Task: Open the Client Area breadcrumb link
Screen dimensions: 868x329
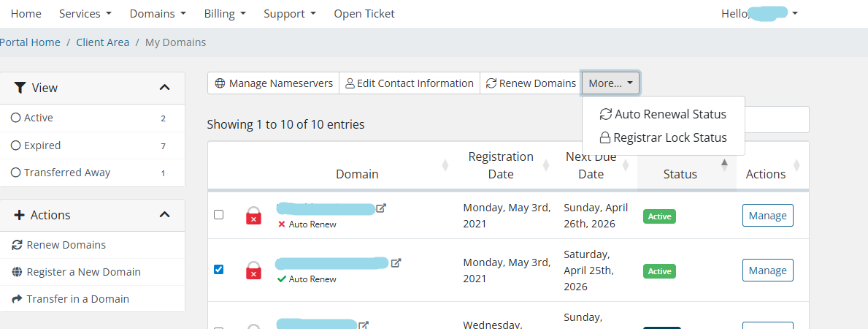Action: click(102, 42)
